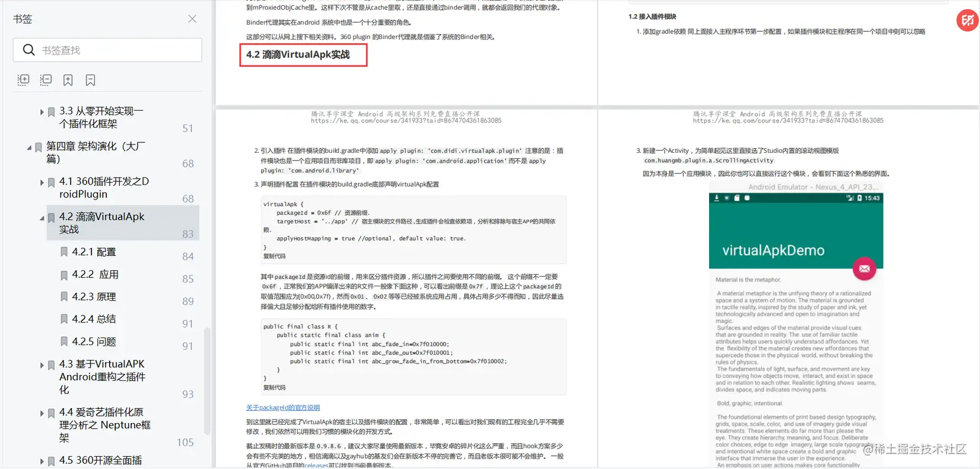
Task: Tap the pink mail button in emulator screenshot
Action: point(864,268)
